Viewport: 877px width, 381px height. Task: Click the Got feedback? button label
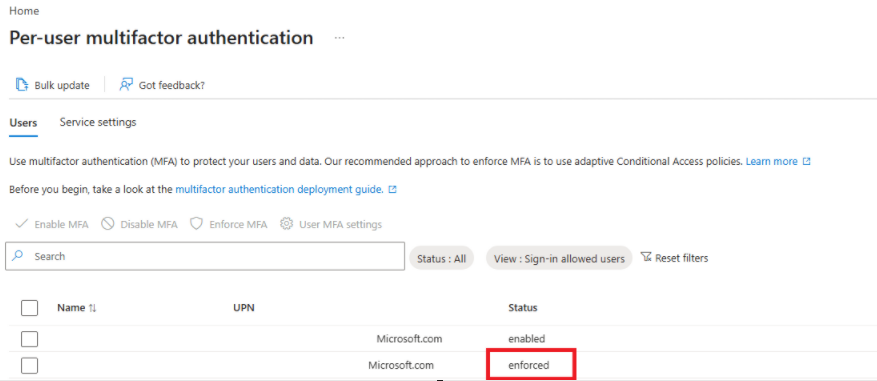172,85
